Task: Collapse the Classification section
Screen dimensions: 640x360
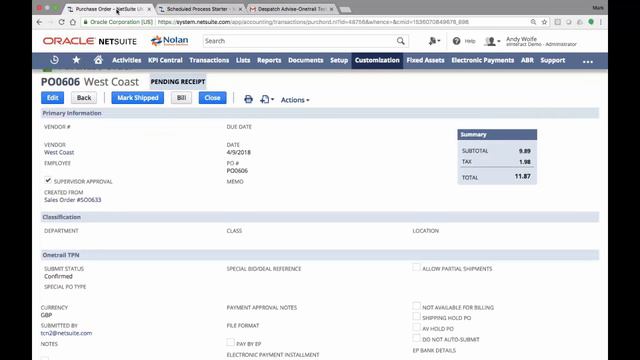Action: pos(62,217)
